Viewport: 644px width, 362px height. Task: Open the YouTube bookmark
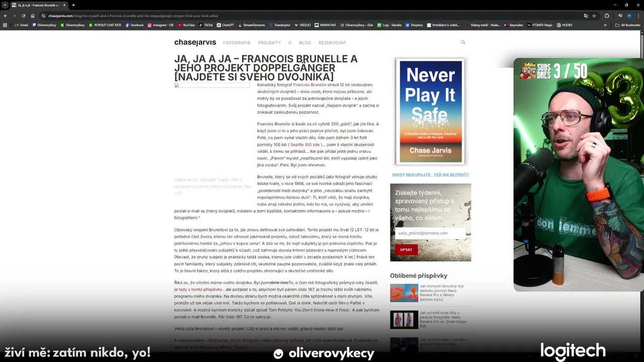(x=186, y=25)
